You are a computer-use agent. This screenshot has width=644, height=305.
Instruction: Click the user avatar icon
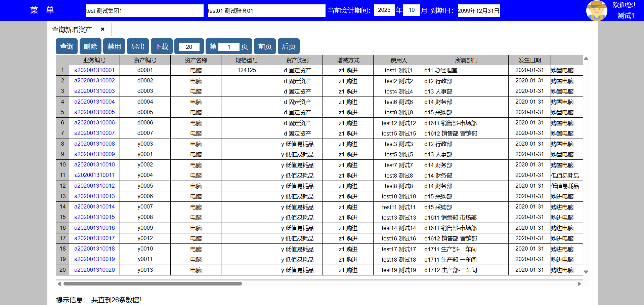coord(596,11)
